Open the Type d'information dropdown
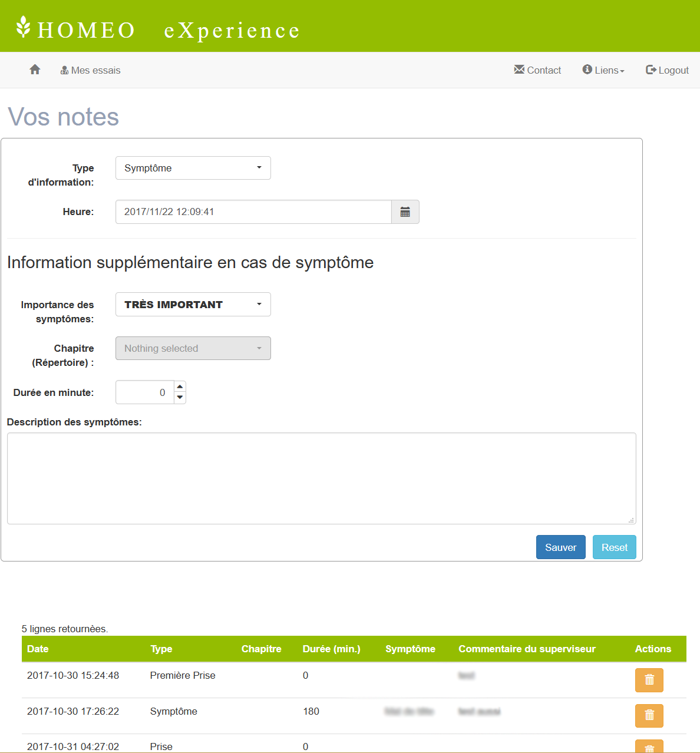This screenshot has width=700, height=753. click(193, 168)
